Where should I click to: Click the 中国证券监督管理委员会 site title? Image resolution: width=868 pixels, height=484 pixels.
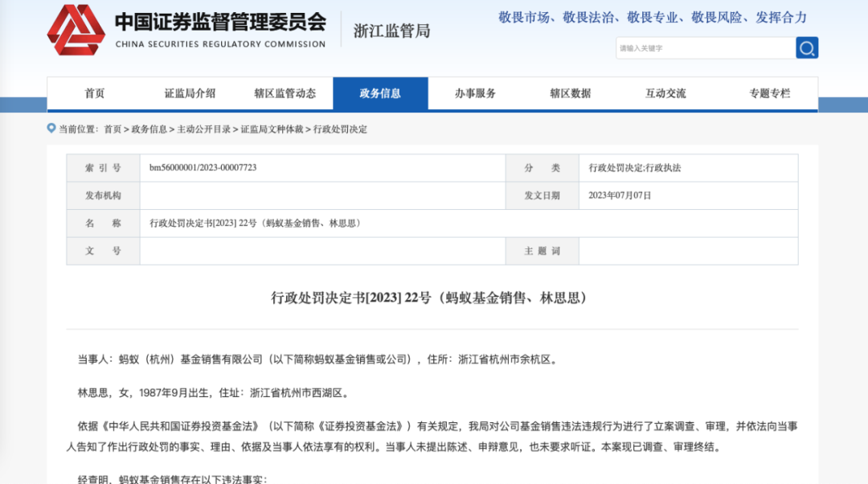[x=220, y=23]
